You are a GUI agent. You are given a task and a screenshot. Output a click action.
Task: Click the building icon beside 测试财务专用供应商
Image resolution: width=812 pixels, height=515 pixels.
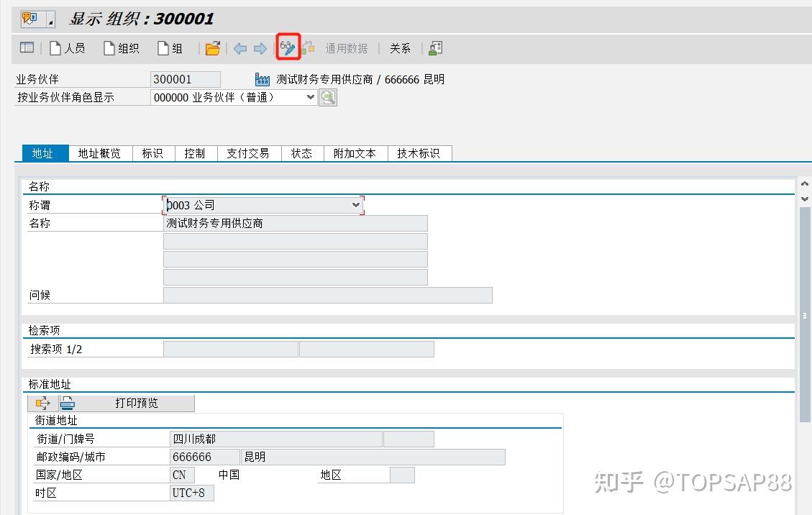click(x=262, y=79)
